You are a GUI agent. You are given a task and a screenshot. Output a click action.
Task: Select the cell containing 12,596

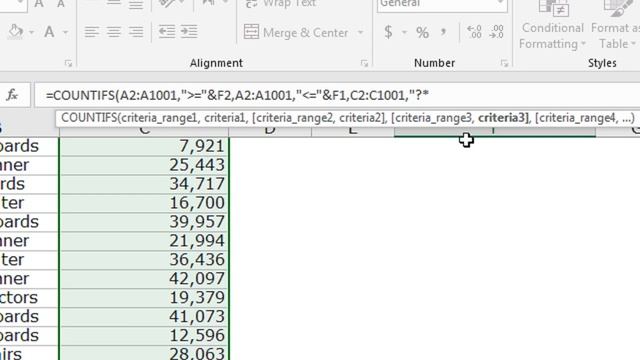point(144,336)
